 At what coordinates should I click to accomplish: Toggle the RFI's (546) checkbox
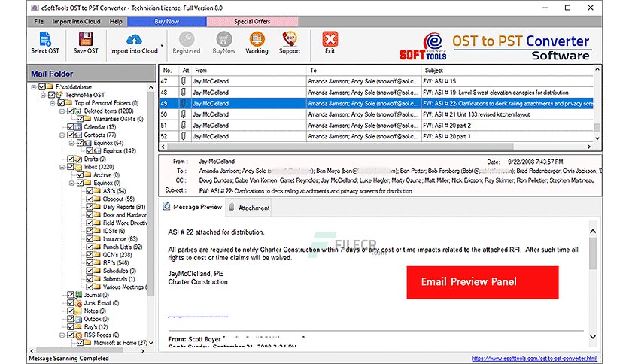coord(90,263)
